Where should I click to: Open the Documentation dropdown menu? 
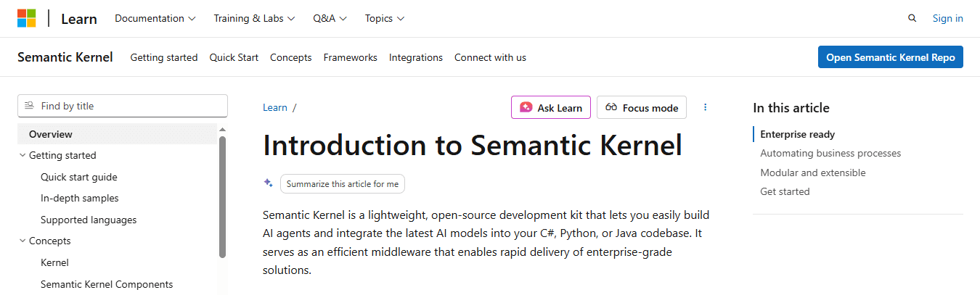pos(155,19)
